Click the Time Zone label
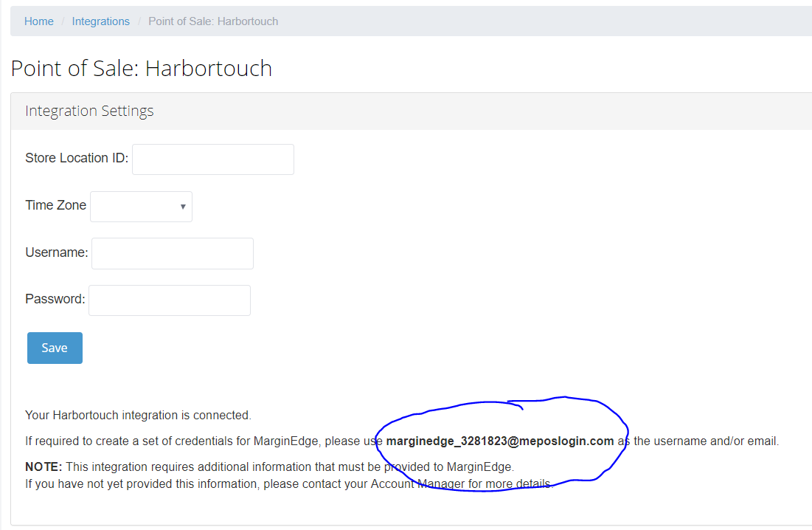Viewport: 812px width, 530px height. (55, 205)
